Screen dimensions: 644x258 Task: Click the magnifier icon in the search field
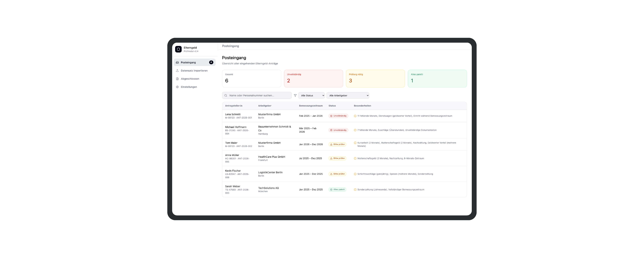[226, 95]
